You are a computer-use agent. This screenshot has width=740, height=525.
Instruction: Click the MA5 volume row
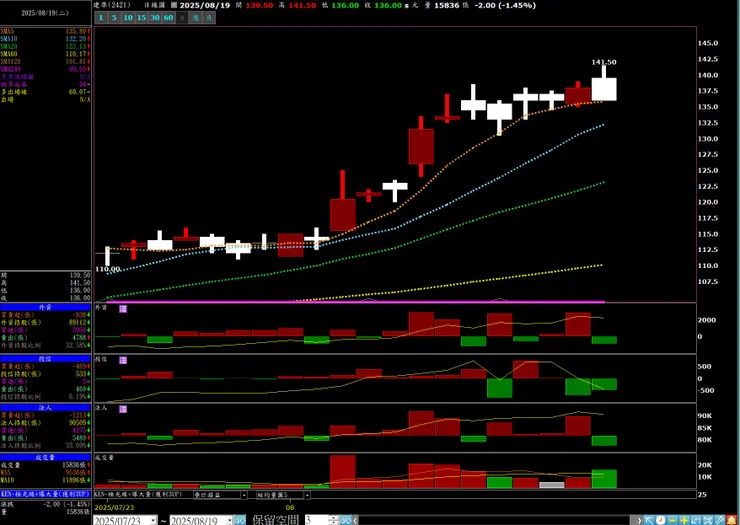pyautogui.click(x=45, y=473)
